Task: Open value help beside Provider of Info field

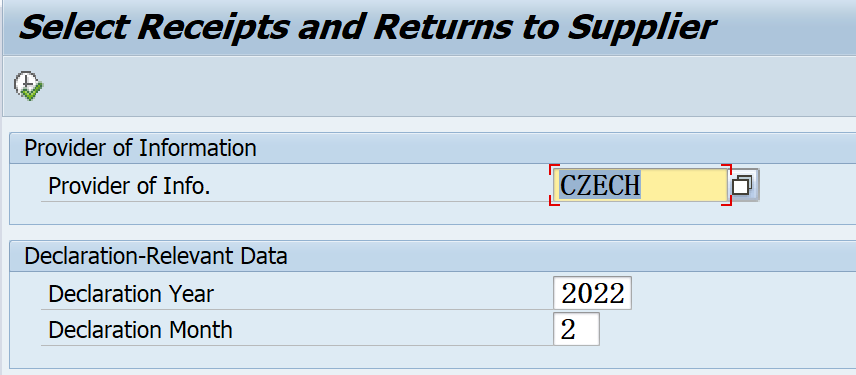Action: click(744, 186)
